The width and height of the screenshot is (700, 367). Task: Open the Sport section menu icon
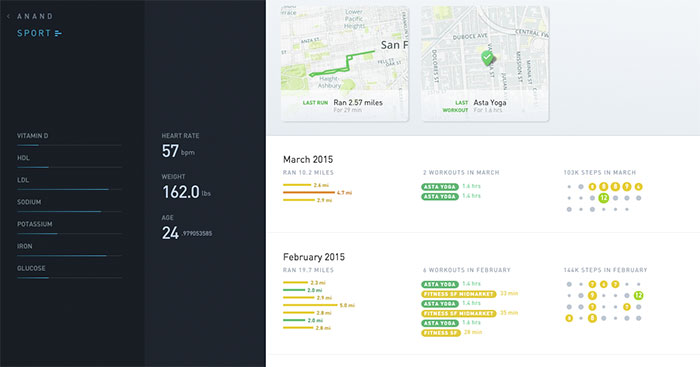click(58, 33)
